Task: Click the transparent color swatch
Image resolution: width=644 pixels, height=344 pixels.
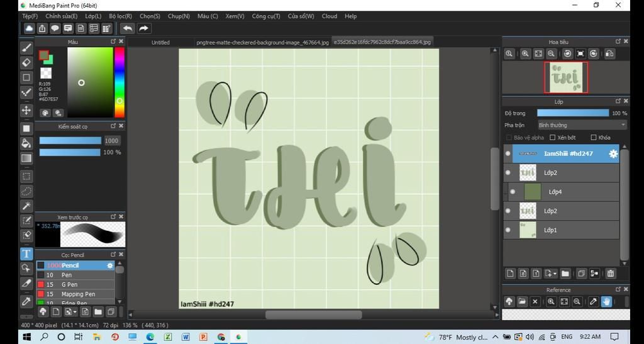Action: click(46, 73)
